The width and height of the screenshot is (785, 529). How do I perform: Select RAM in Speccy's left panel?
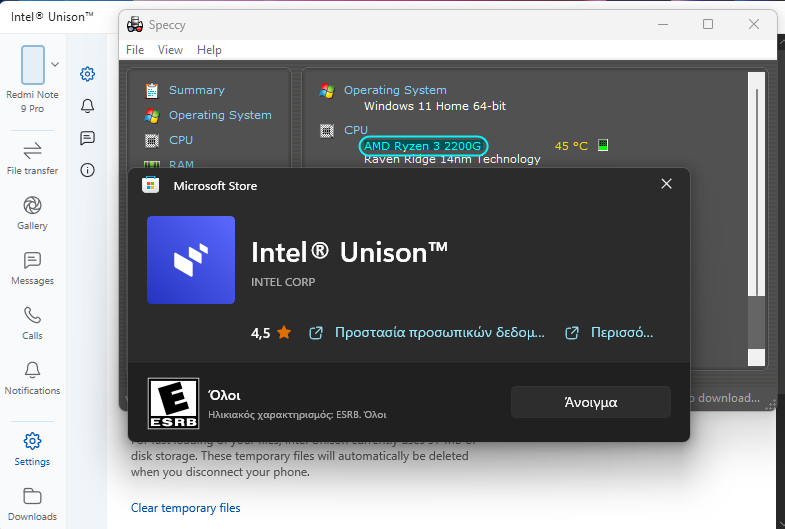[x=181, y=164]
